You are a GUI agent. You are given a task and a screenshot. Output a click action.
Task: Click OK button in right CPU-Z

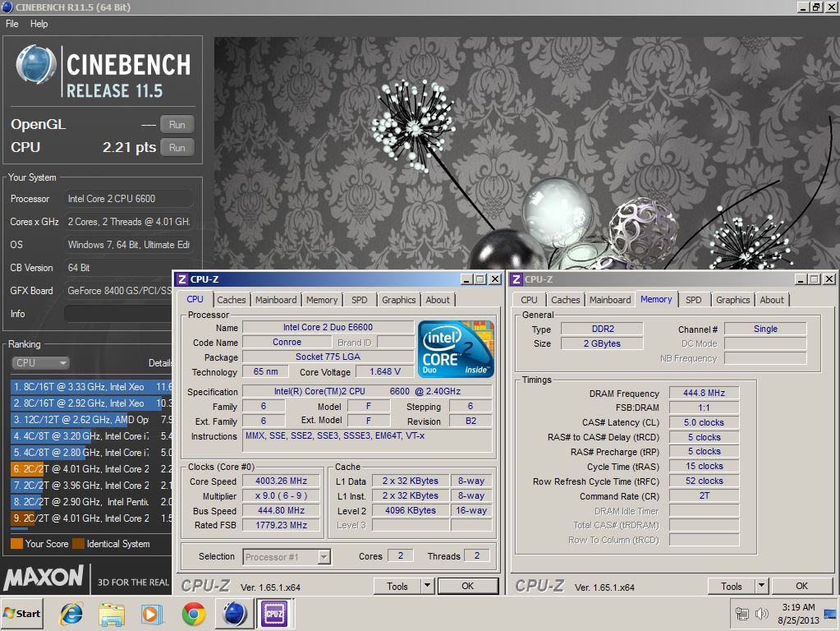(x=802, y=586)
